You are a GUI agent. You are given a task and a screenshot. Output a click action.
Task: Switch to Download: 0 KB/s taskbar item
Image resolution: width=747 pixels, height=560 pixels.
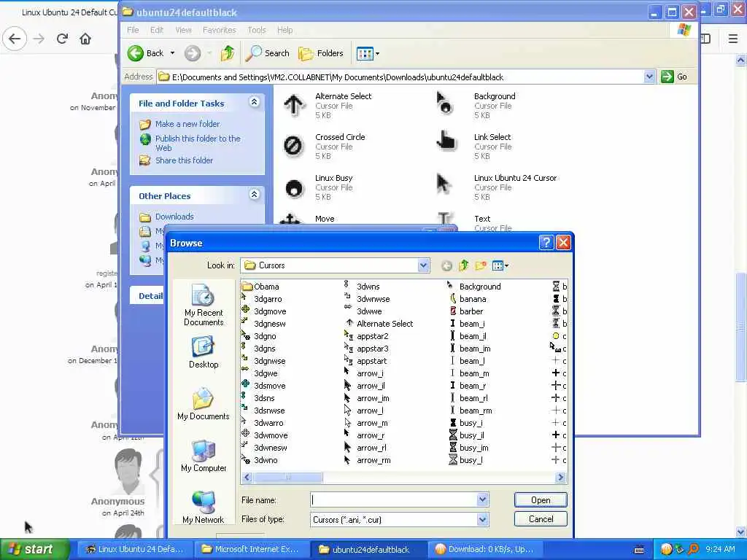pyautogui.click(x=484, y=549)
